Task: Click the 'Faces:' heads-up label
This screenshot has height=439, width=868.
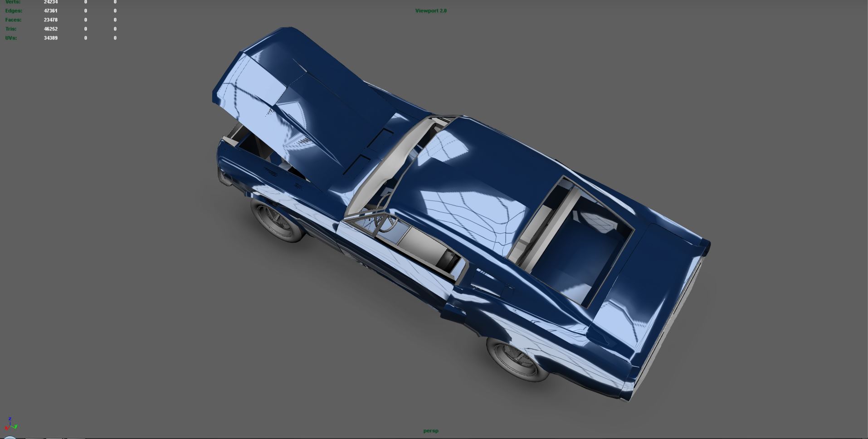Action: pos(13,20)
